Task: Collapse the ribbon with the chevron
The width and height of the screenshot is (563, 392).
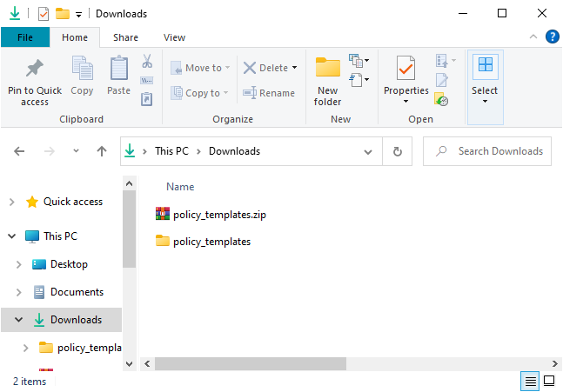Action: [533, 37]
